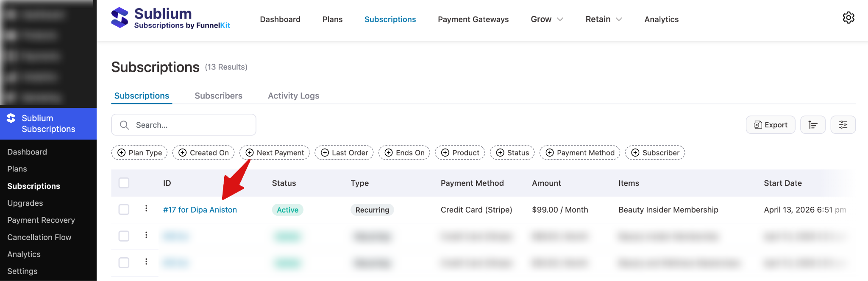Click the Amount column header

point(546,183)
